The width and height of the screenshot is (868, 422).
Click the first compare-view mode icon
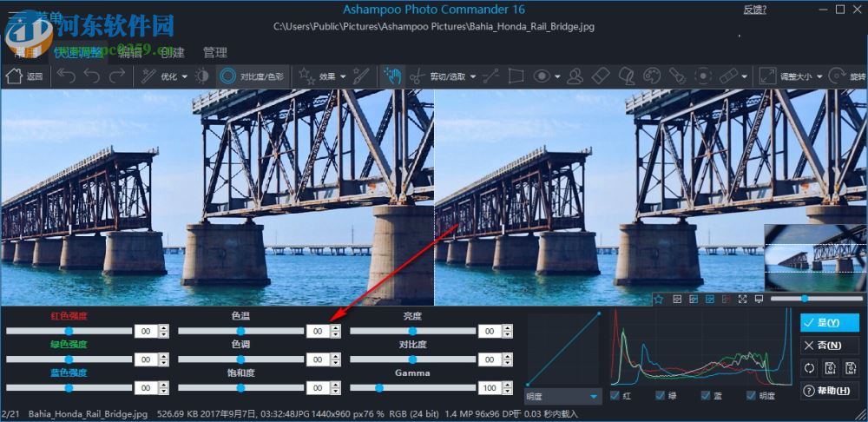[x=677, y=299]
